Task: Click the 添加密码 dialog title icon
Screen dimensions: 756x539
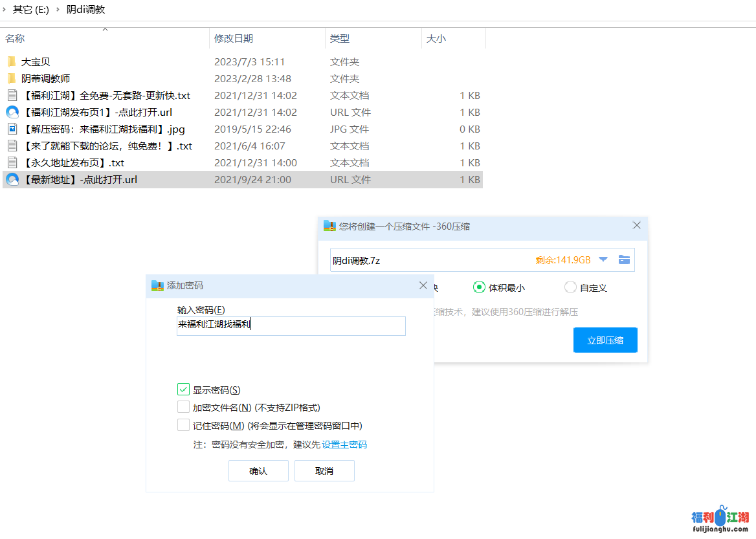Action: [157, 285]
